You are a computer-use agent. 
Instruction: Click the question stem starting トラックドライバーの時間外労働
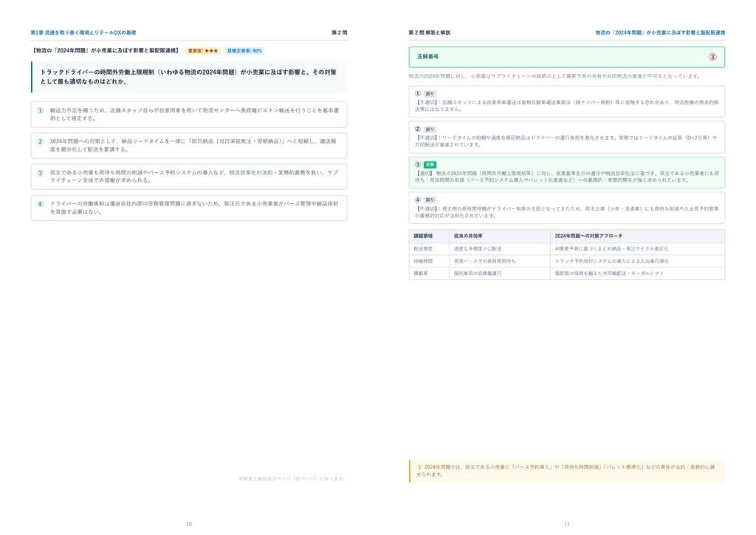[188, 77]
